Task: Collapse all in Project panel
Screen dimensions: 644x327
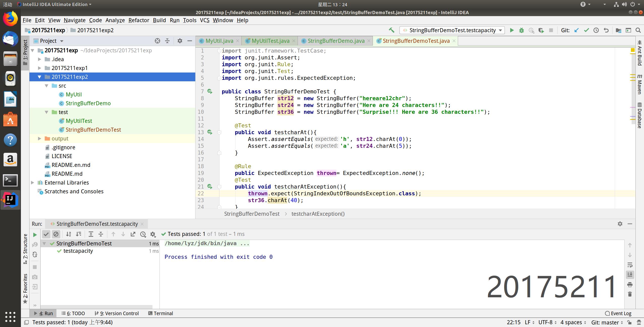Action: [x=167, y=41]
